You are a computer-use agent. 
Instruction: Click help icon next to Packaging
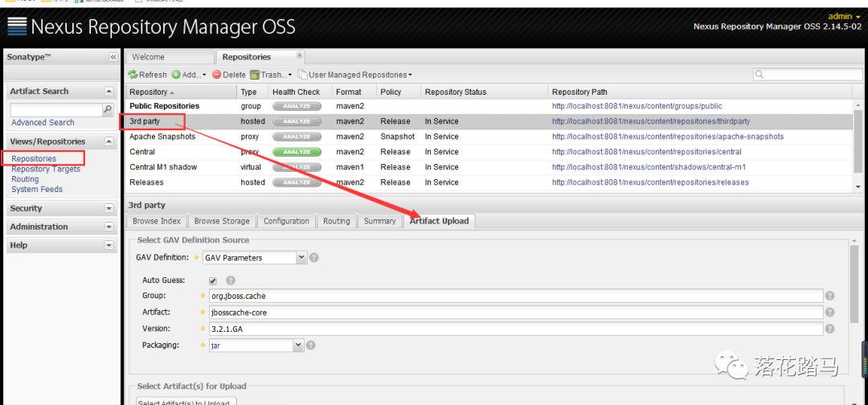pyautogui.click(x=310, y=346)
